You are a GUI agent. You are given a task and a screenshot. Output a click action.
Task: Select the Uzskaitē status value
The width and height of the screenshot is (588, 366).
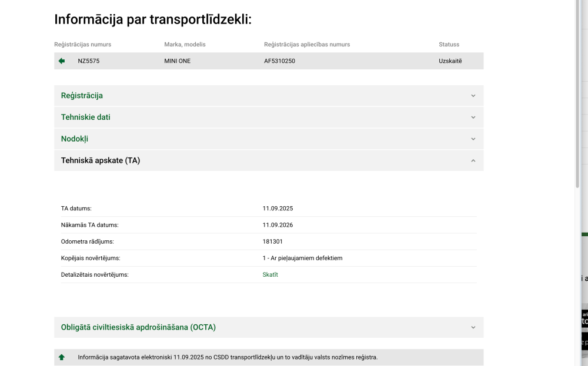coord(450,61)
